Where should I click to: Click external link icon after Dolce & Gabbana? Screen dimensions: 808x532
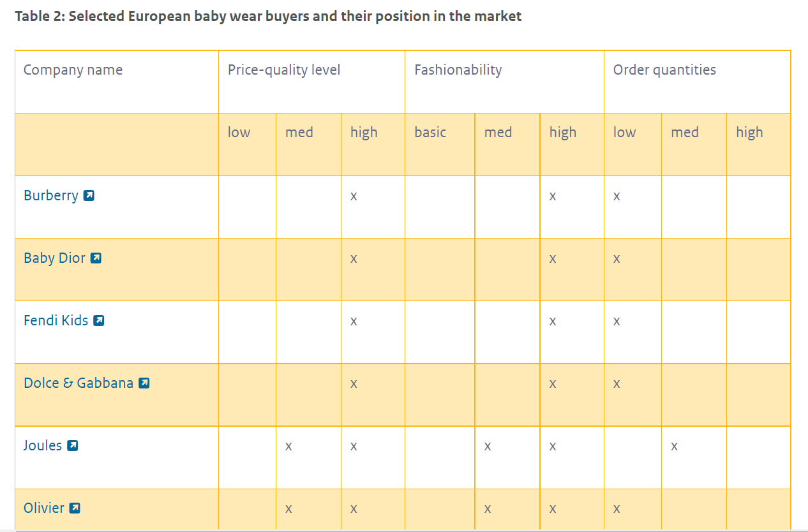pos(144,383)
